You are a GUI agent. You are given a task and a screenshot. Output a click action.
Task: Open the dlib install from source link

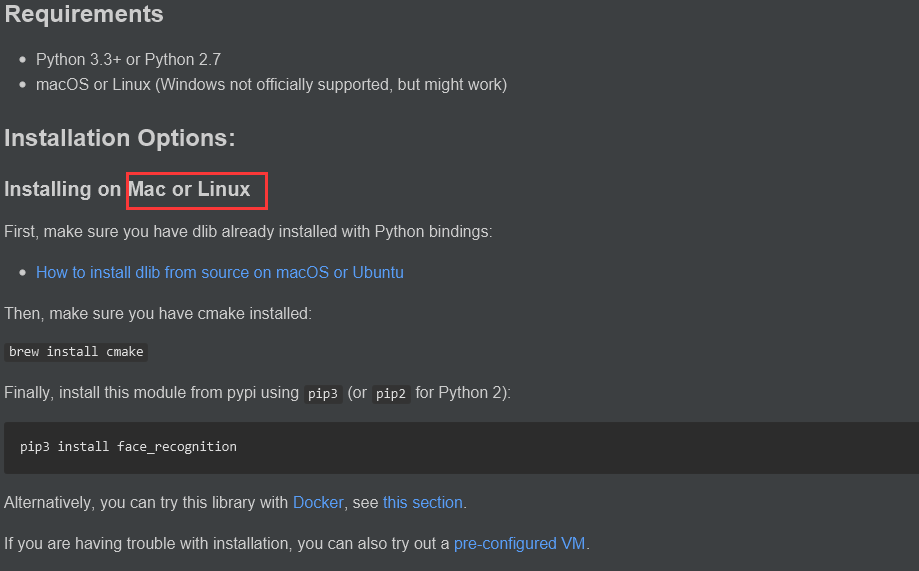(x=219, y=272)
